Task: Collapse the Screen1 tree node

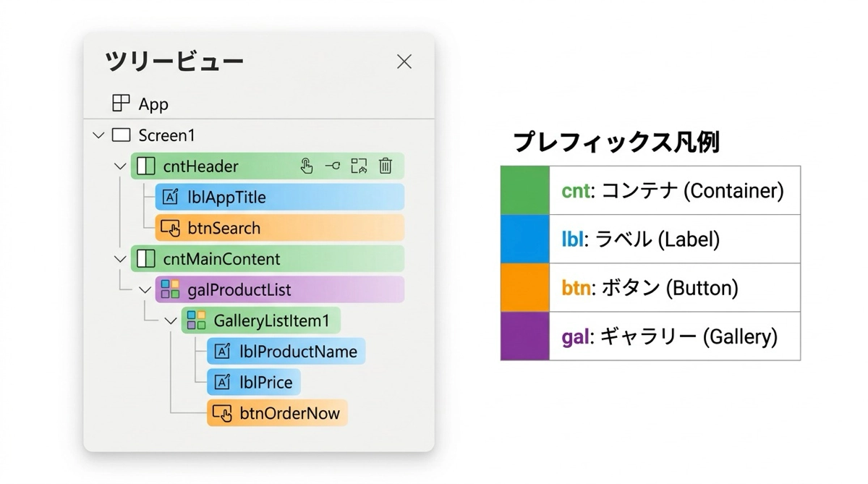Action: (99, 135)
